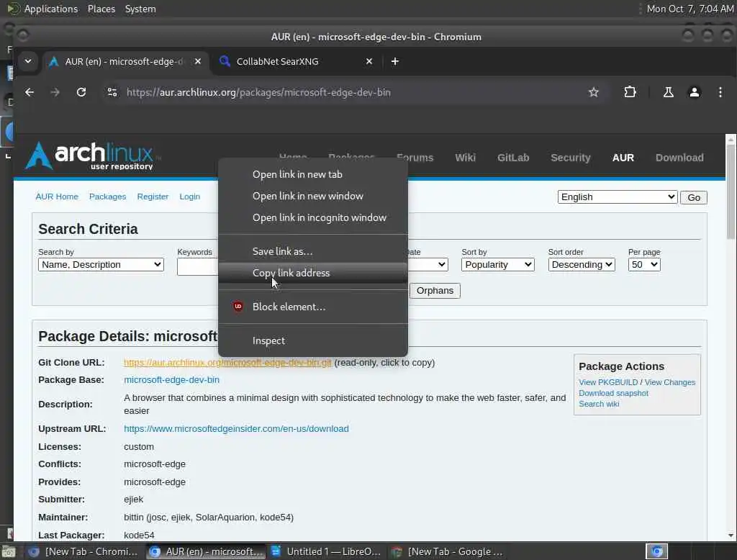737x560 pixels.
Task: Open AUR in the top navigation
Action: tap(623, 158)
